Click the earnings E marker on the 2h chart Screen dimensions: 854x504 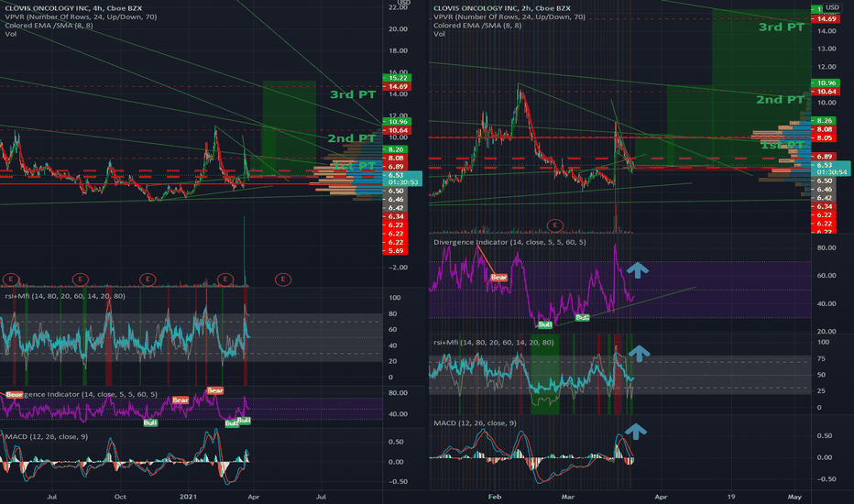point(554,225)
